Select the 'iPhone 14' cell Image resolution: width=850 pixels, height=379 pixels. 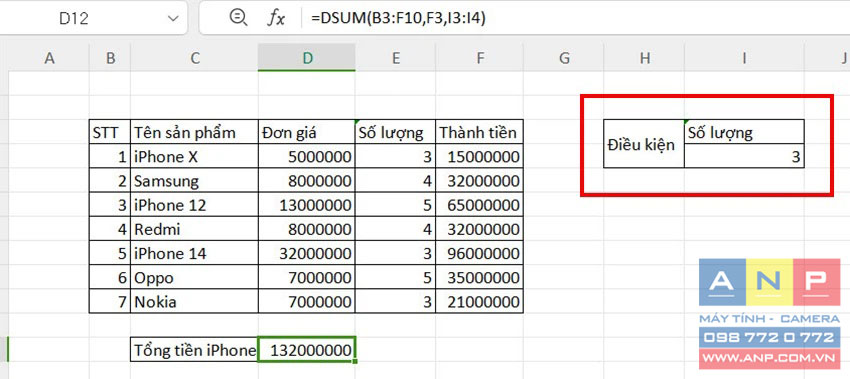[x=195, y=253]
